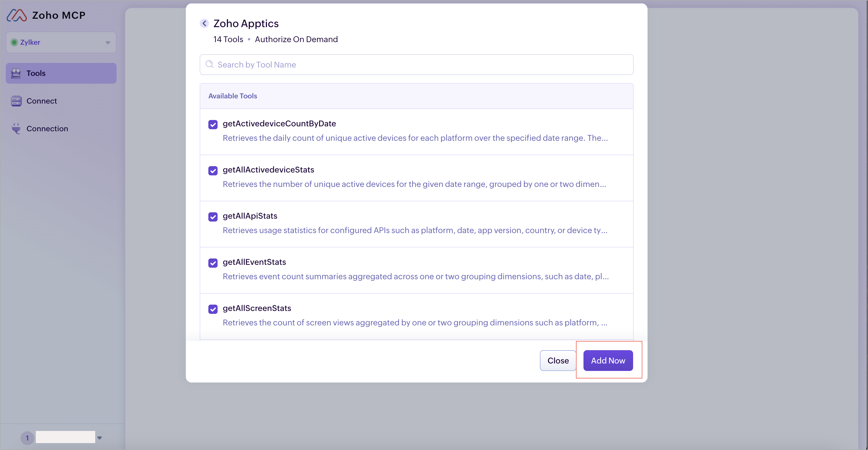This screenshot has height=450, width=868.
Task: Uncheck the getActivedeviceCountByDate tool
Action: click(213, 125)
